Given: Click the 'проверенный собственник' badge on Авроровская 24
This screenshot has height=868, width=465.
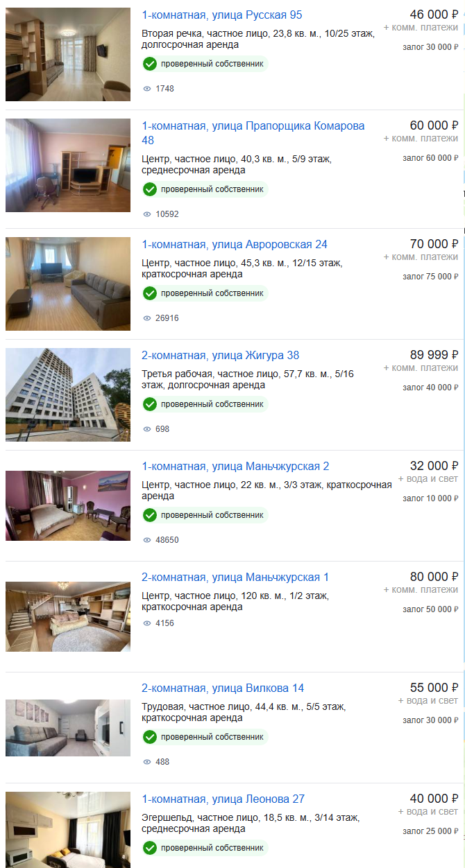Looking at the screenshot, I should pyautogui.click(x=205, y=293).
